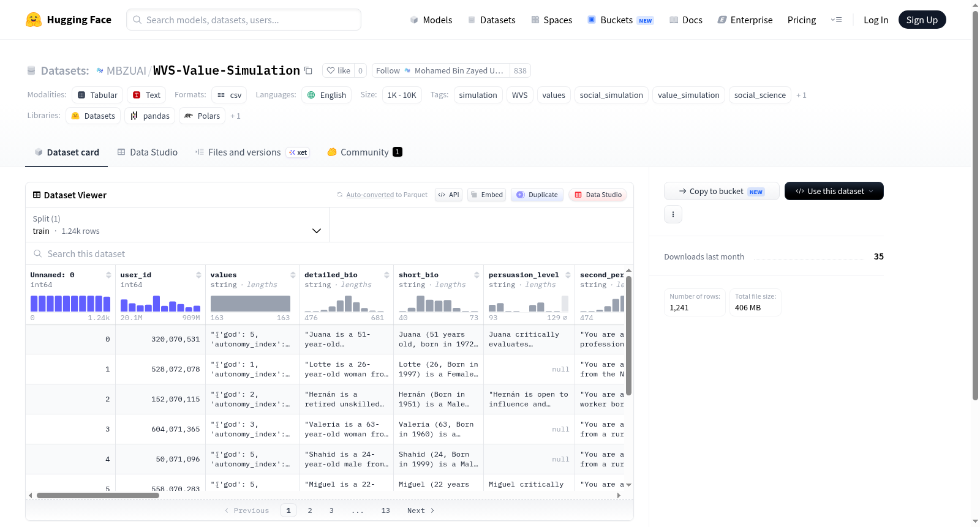Screen dimensions: 980x527
Task: Click the Text modality tag
Action: click(146, 95)
